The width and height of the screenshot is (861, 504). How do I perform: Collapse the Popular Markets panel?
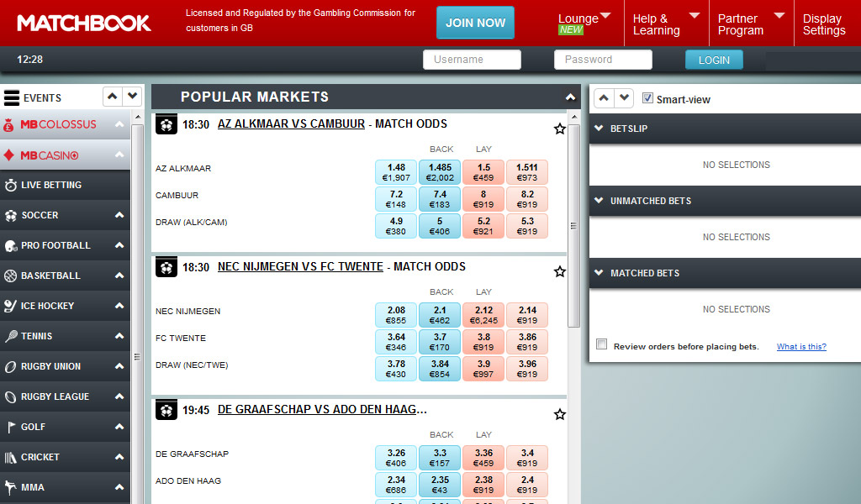click(571, 97)
